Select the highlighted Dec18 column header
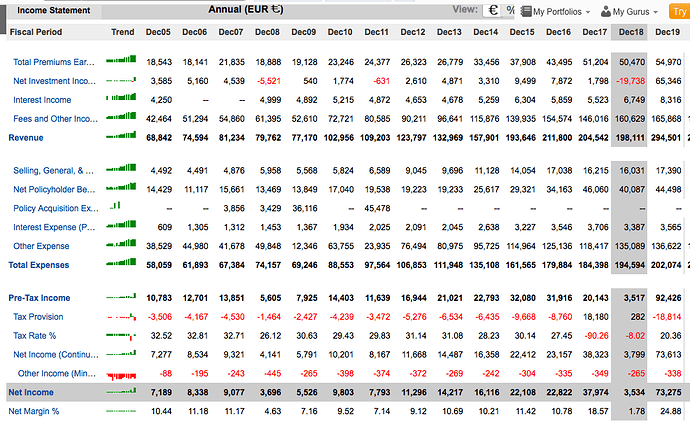Image resolution: width=690 pixels, height=424 pixels. click(x=632, y=33)
